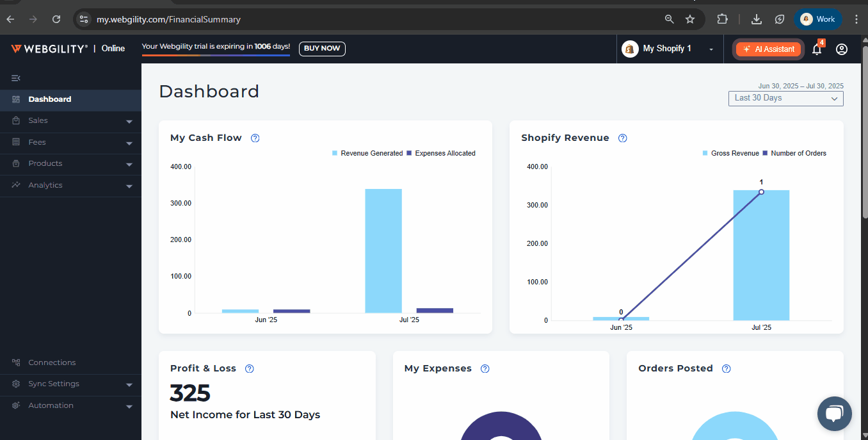The image size is (868, 440).
Task: Open the notifications bell
Action: point(817,49)
